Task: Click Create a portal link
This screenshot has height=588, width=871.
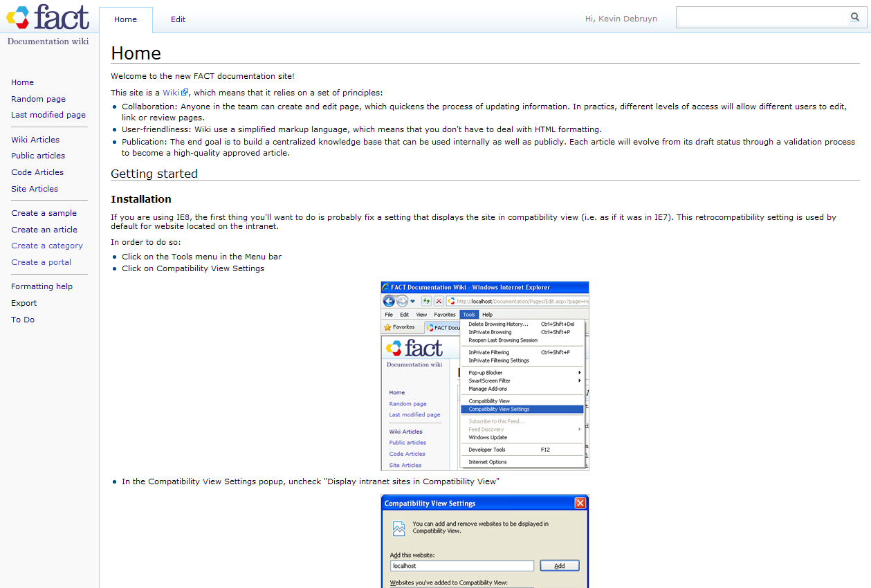Action: (x=41, y=262)
